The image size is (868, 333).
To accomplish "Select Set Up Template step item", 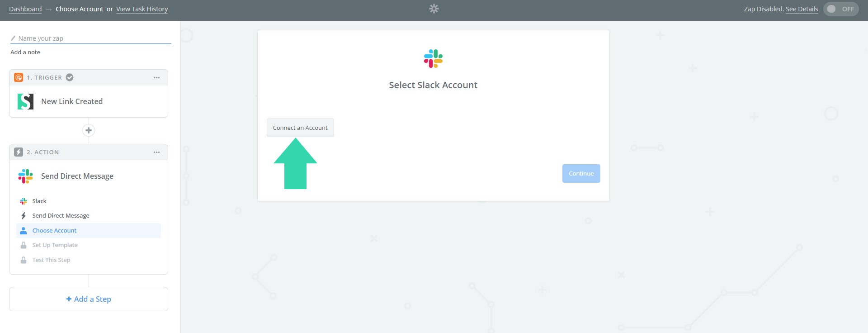I will click(x=89, y=245).
